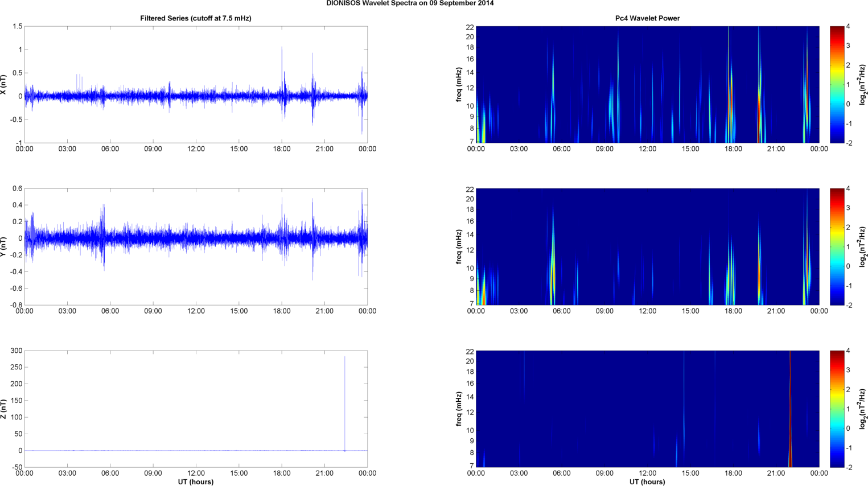Click the color bar beside the top spectrogram

(837, 85)
